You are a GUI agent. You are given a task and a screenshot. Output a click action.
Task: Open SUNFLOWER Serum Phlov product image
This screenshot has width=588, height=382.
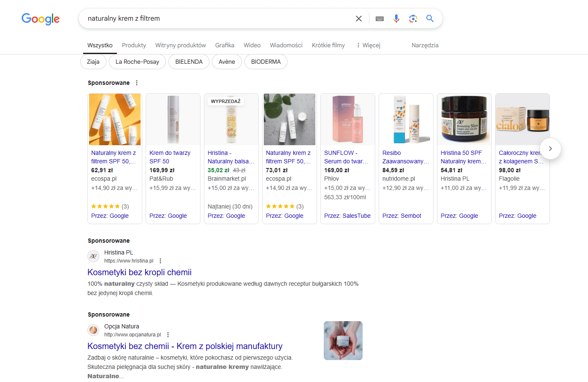click(348, 119)
